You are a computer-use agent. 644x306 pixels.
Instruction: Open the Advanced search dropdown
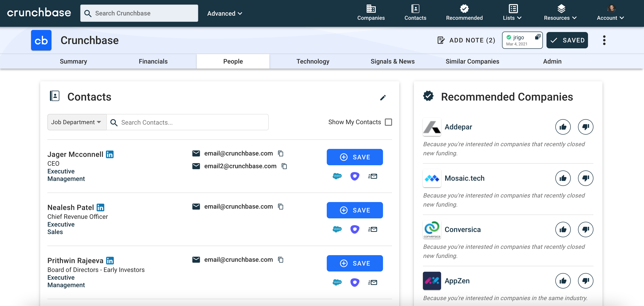(224, 14)
